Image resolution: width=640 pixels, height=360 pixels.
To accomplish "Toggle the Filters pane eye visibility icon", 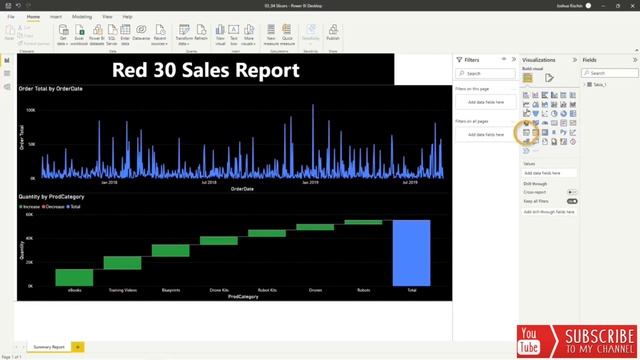I will coord(504,60).
